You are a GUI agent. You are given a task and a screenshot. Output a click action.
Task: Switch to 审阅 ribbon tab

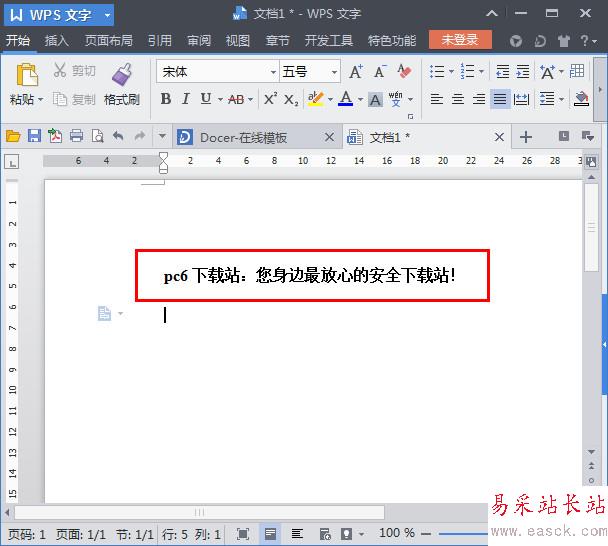[199, 40]
